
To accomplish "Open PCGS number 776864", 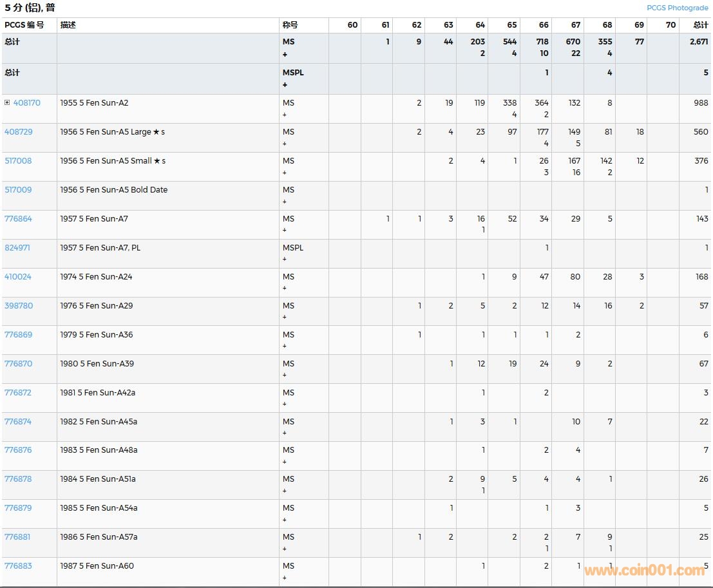I will click(x=18, y=219).
